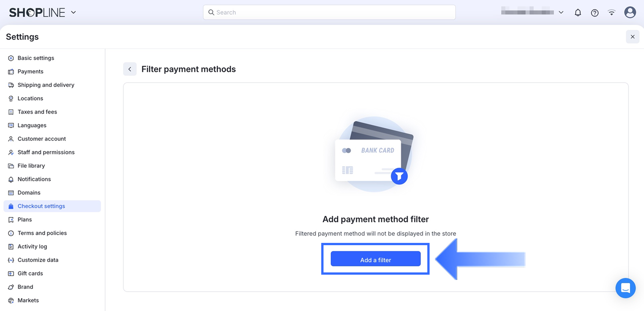Expand the SHOPLINE logo dropdown

(73, 12)
